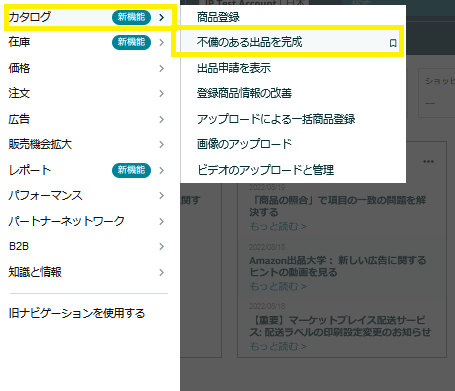Screen dimensions: 455x391
Task: Open the 「商品の照合」で項目の一致 headline
Action: click(x=338, y=206)
